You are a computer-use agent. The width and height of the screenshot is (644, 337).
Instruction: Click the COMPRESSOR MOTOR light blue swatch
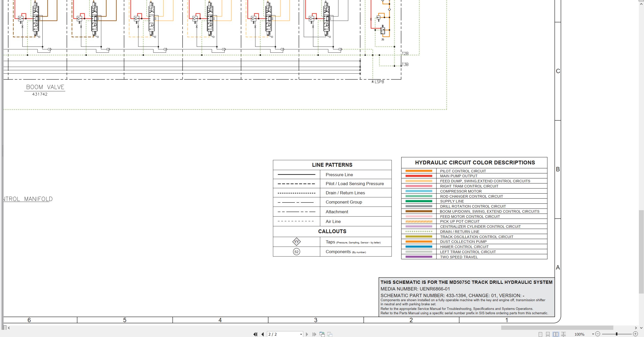[x=419, y=191]
